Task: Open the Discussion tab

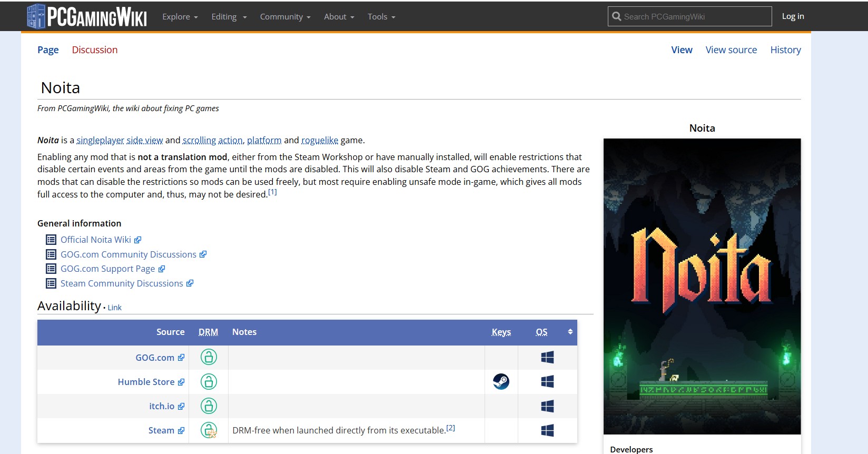Action: [95, 50]
